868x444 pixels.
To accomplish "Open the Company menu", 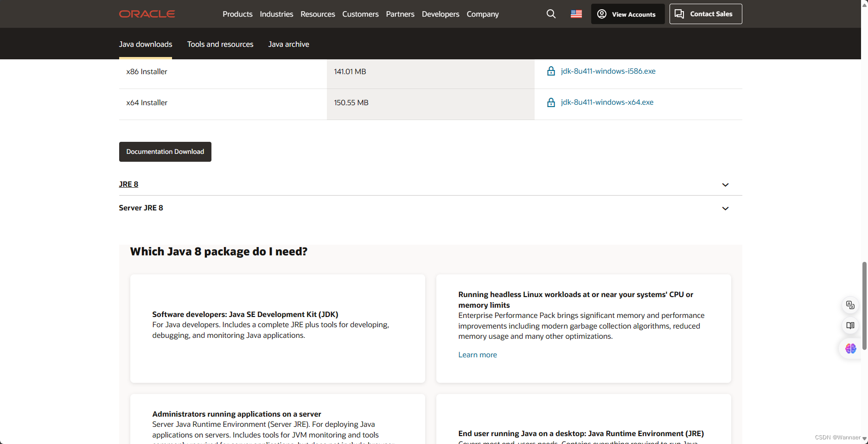I will (x=483, y=14).
